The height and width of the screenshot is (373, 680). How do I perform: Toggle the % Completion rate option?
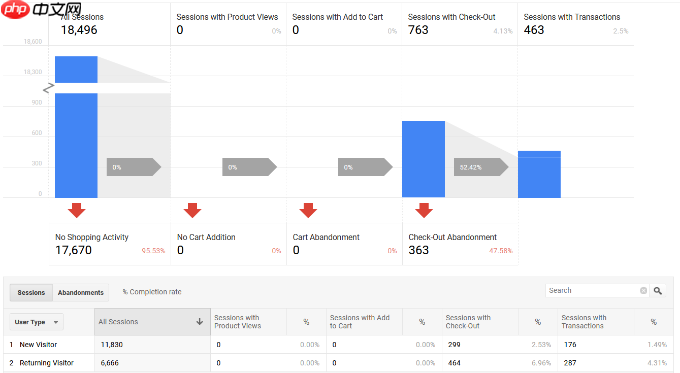(x=152, y=292)
